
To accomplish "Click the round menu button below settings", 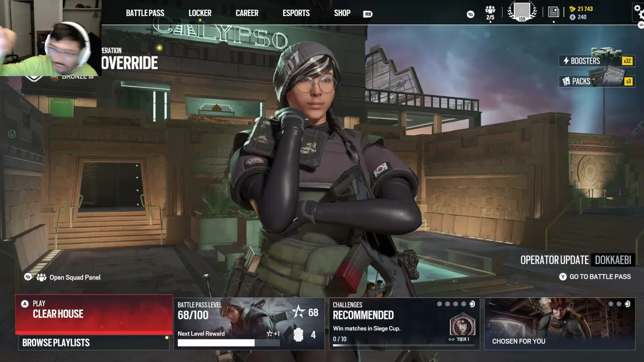I will (641, 25).
